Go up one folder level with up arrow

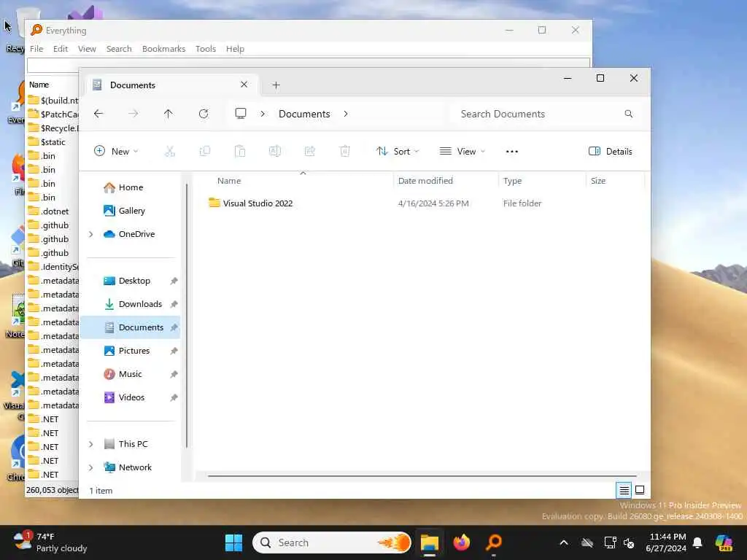(x=169, y=113)
